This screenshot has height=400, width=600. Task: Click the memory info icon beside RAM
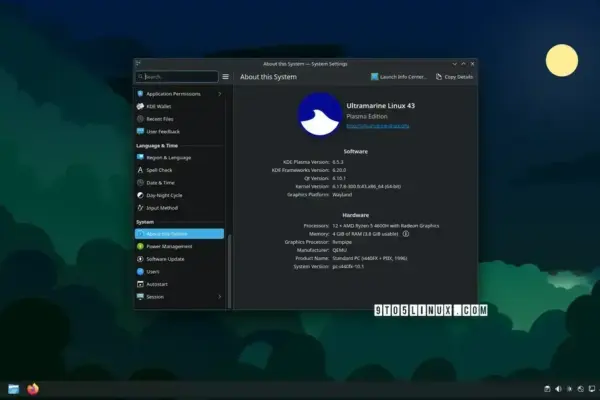406,234
